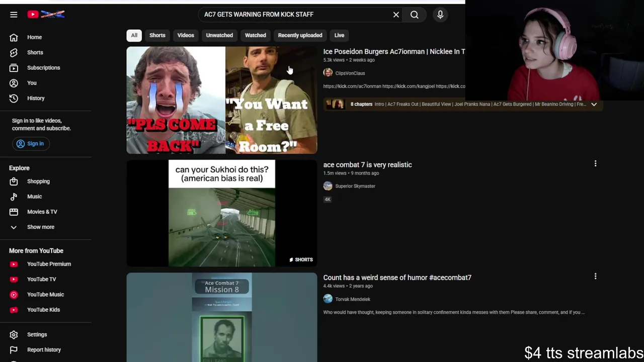Click the 4K badge
The height and width of the screenshot is (362, 644).
(328, 200)
